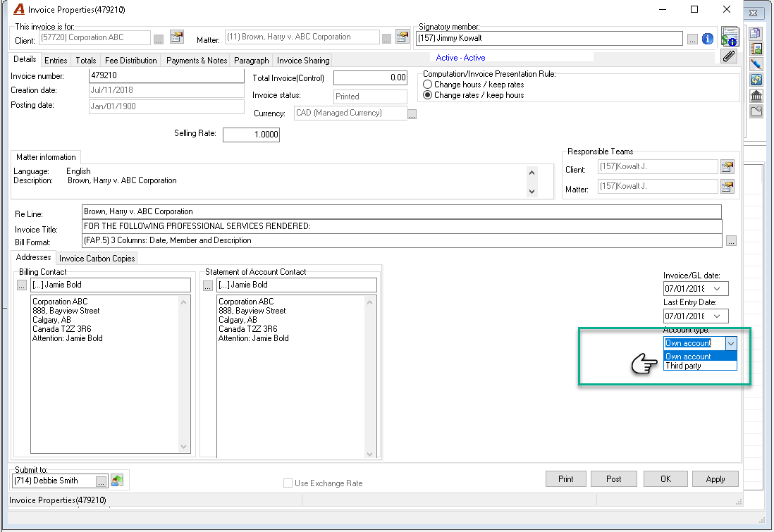
Task: Enable the Use Exchange Rate checkbox
Action: click(288, 483)
